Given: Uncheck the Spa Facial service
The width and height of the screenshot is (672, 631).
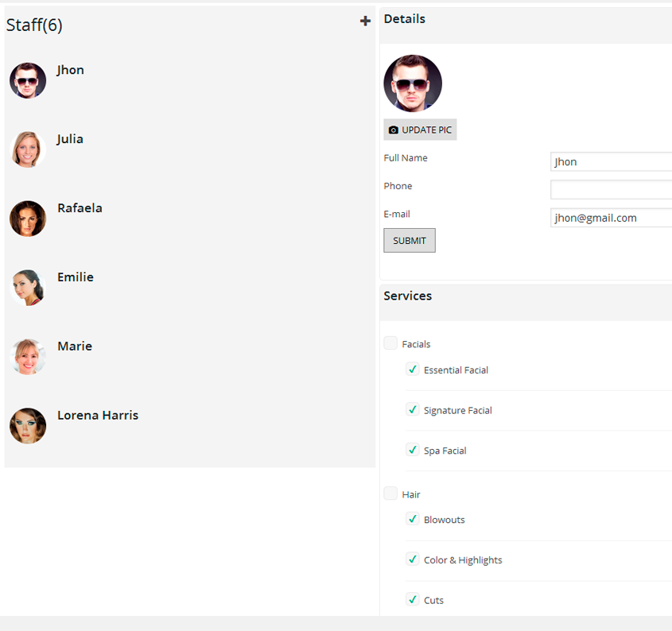Looking at the screenshot, I should pyautogui.click(x=413, y=450).
